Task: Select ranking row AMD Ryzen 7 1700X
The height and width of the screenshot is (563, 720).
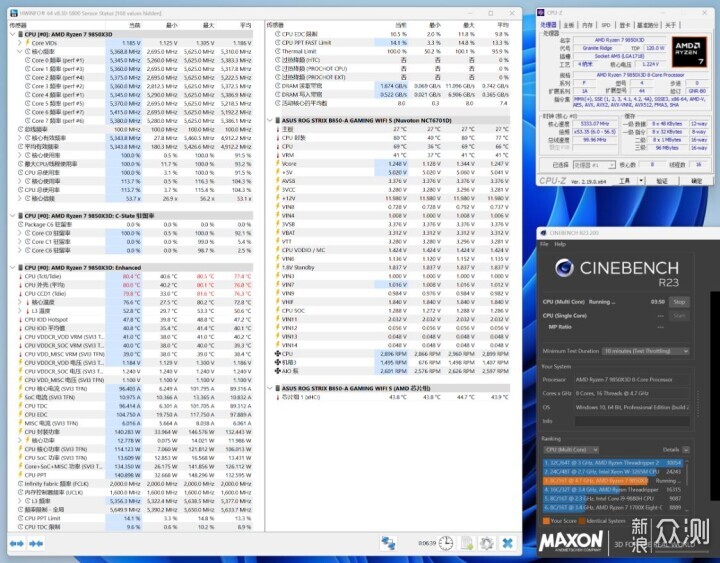Action: (613, 507)
